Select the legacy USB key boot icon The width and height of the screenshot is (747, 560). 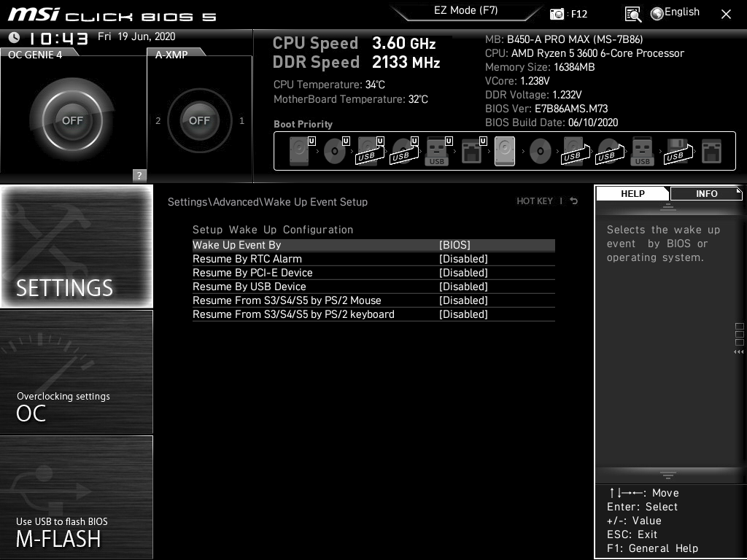click(x=642, y=151)
